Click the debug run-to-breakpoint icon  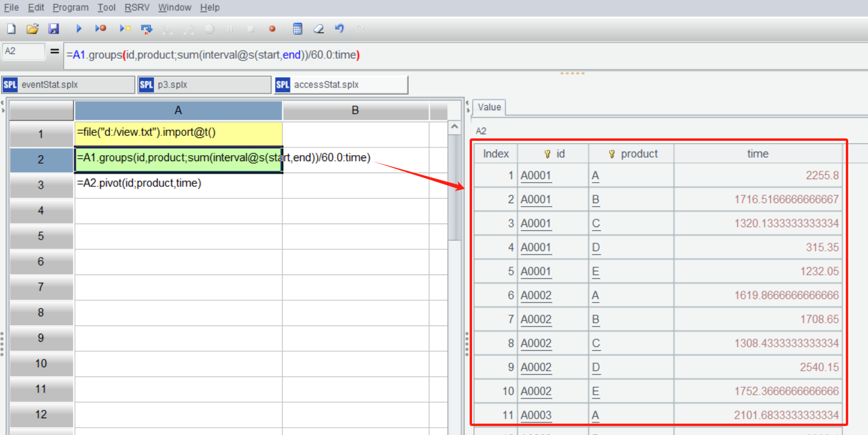[x=101, y=29]
